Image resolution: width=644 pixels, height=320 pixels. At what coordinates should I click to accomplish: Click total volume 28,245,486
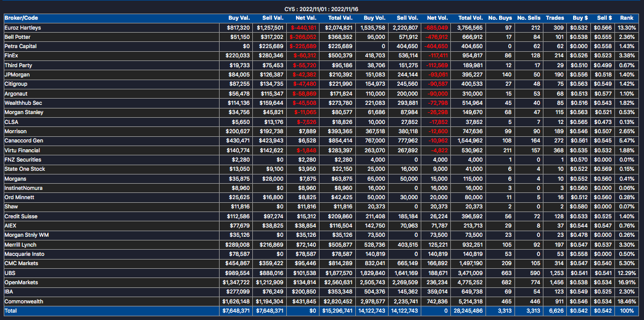click(468, 311)
